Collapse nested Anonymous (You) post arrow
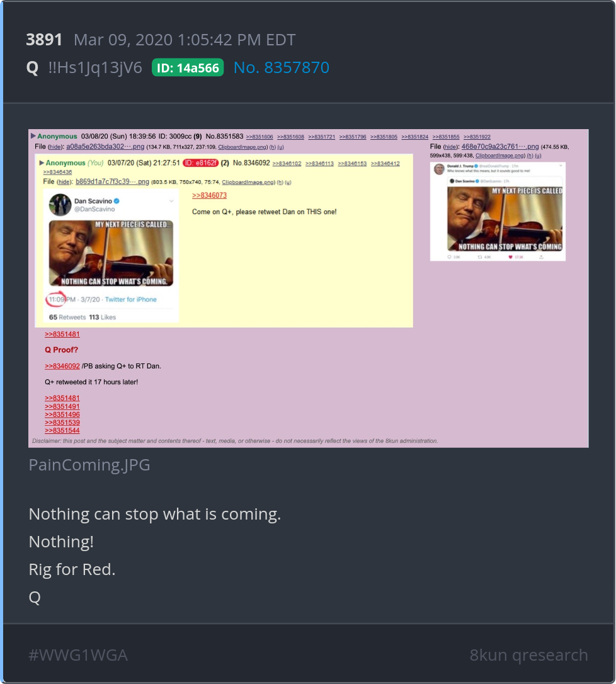 pyautogui.click(x=42, y=162)
